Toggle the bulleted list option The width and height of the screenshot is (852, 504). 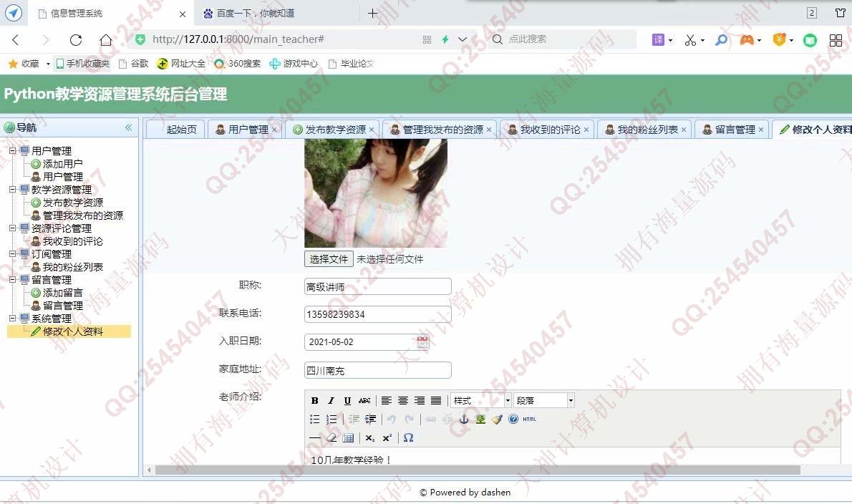pos(314,420)
